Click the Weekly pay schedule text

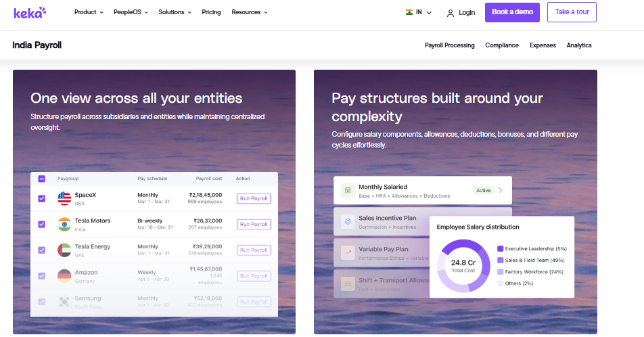147,273
